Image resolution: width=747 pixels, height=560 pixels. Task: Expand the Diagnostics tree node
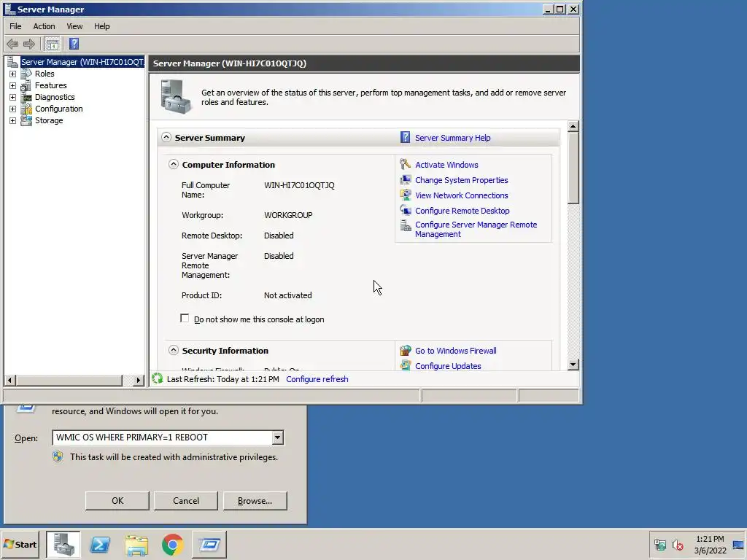pos(13,97)
